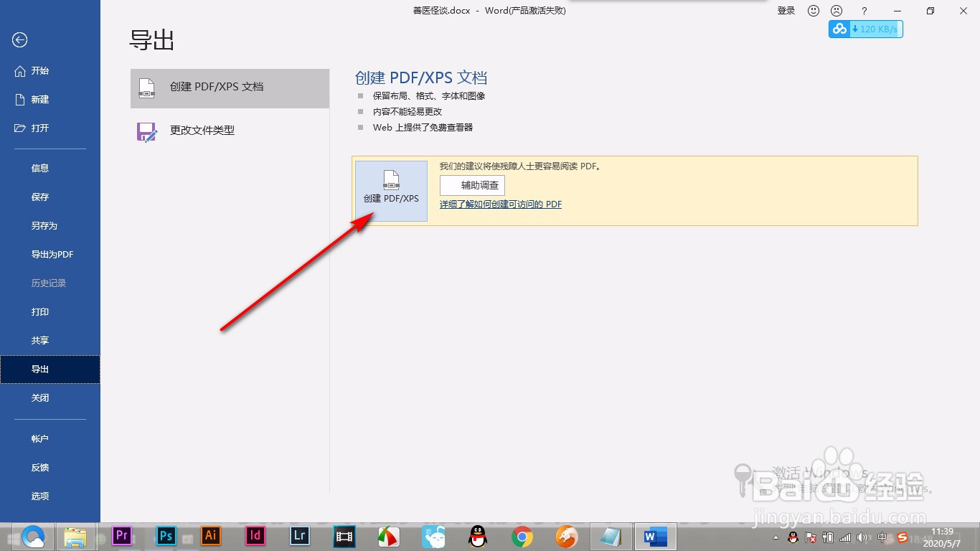Select 更改文件类型 export option

[x=230, y=131]
